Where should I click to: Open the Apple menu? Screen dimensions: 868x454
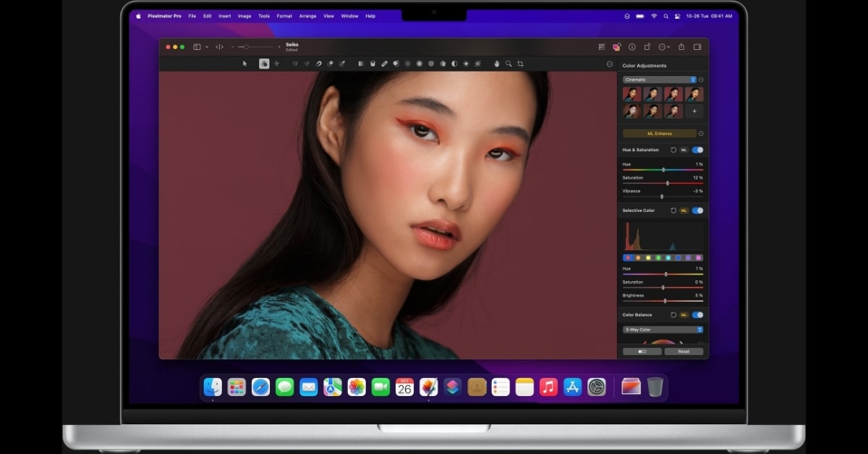click(x=138, y=16)
